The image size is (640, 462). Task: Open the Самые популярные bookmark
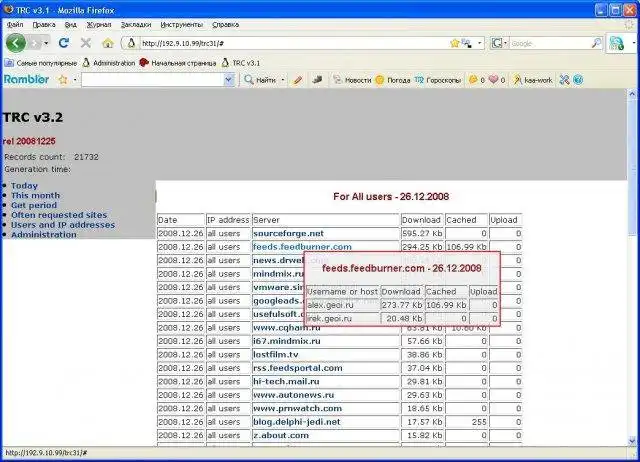coord(40,63)
